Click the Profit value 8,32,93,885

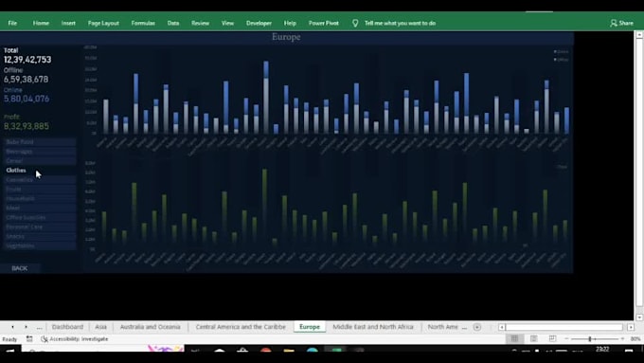(27, 126)
